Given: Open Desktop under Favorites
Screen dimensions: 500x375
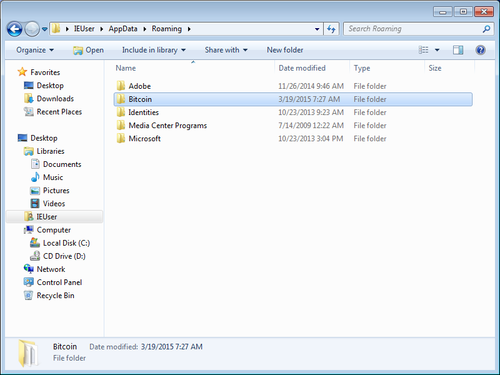Looking at the screenshot, I should [x=50, y=85].
